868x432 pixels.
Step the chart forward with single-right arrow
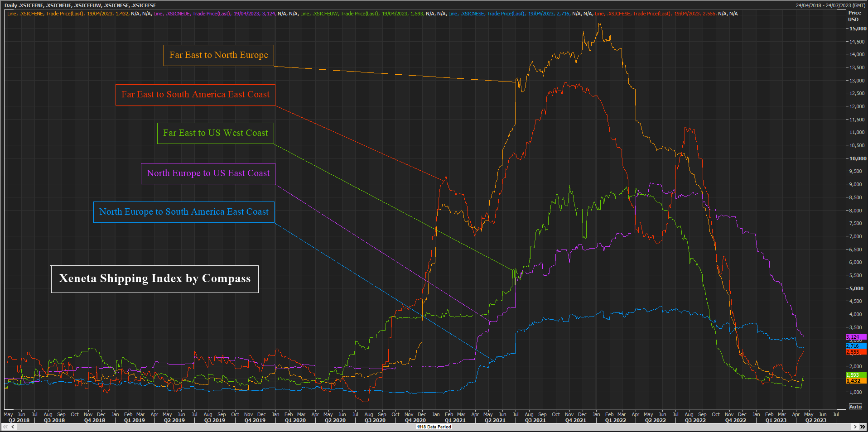click(x=855, y=427)
